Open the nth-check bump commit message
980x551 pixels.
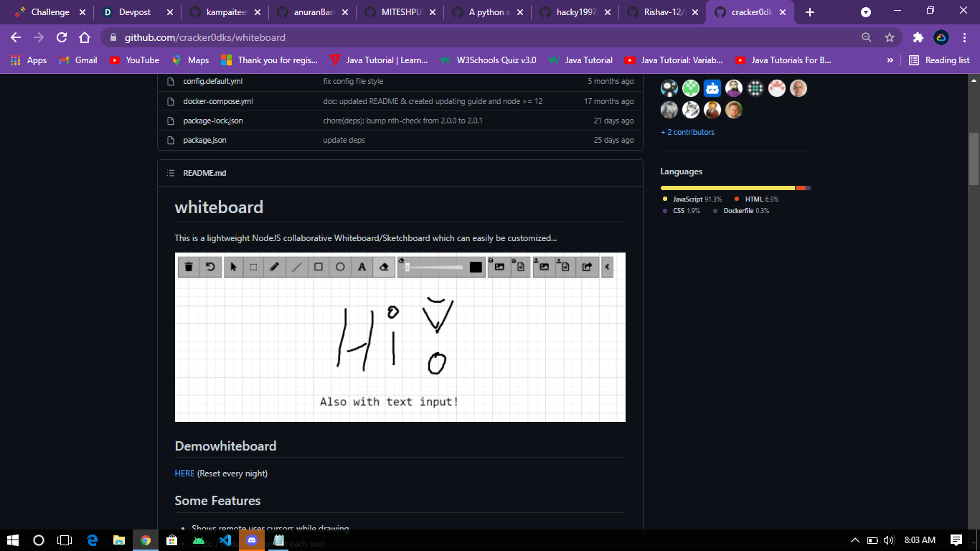click(402, 121)
